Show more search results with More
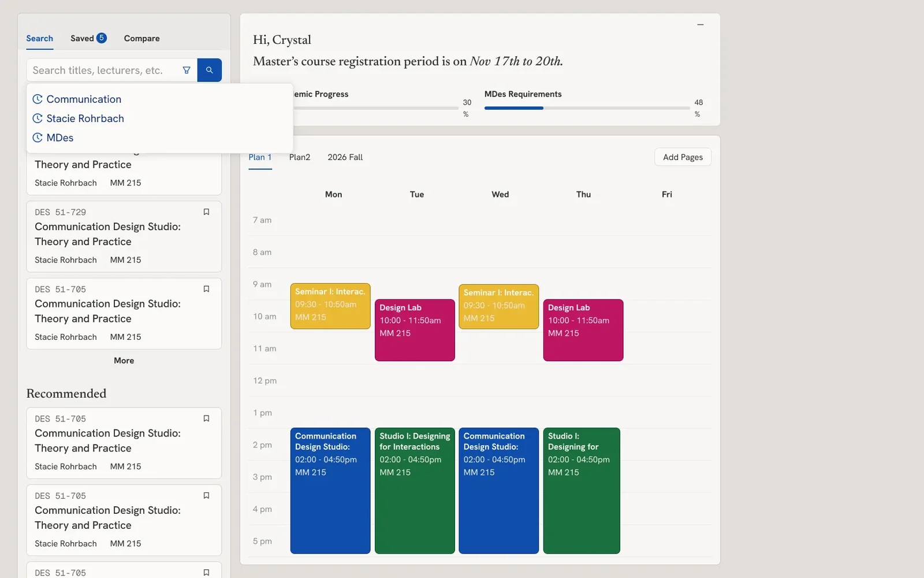The height and width of the screenshot is (578, 924). (x=124, y=361)
